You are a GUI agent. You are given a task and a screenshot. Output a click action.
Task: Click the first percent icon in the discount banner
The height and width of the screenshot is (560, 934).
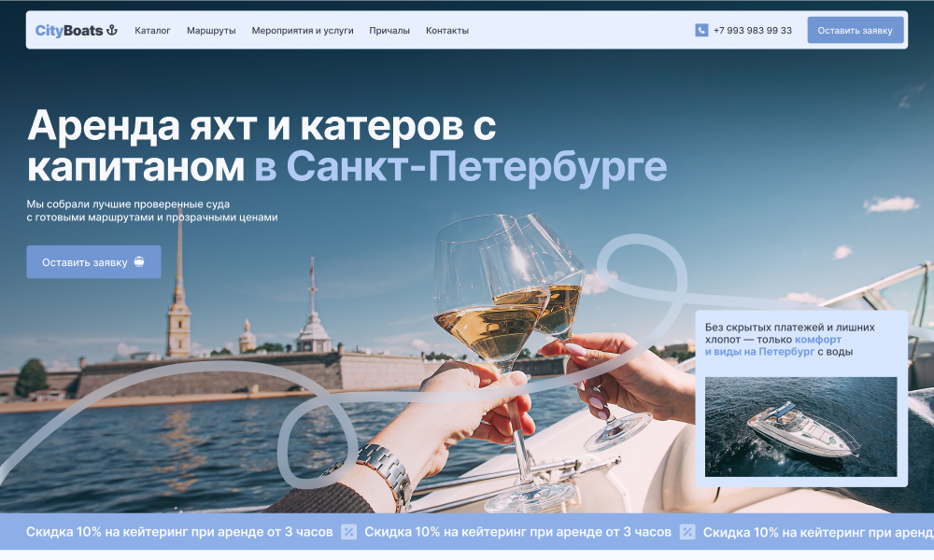click(x=348, y=532)
